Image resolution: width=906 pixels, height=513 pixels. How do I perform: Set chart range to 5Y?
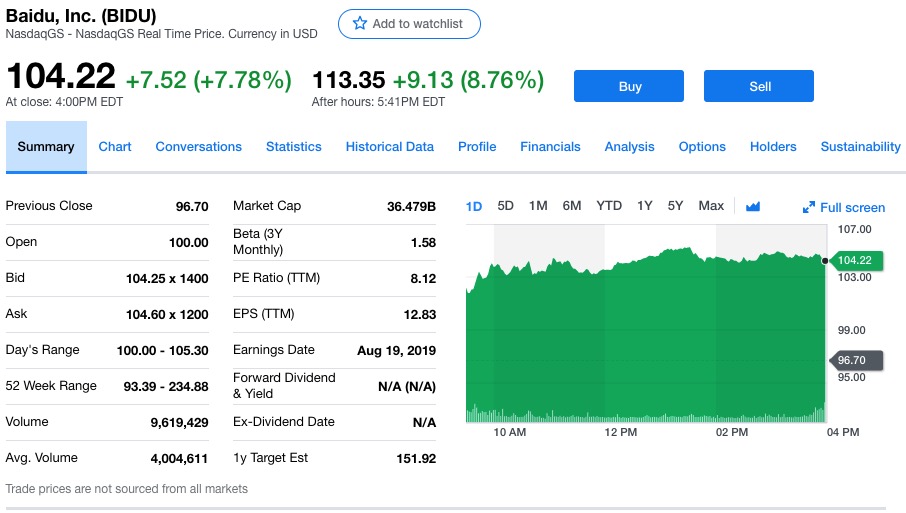(x=675, y=206)
